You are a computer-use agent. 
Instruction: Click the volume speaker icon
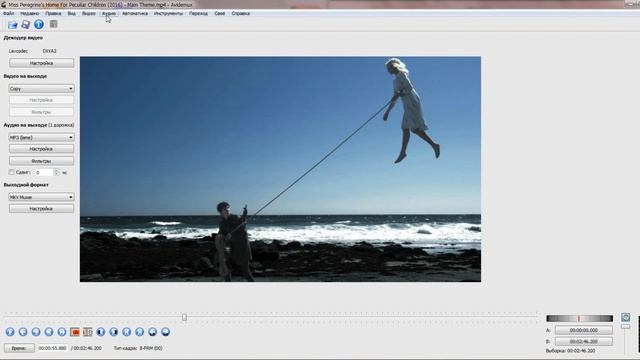625,317
